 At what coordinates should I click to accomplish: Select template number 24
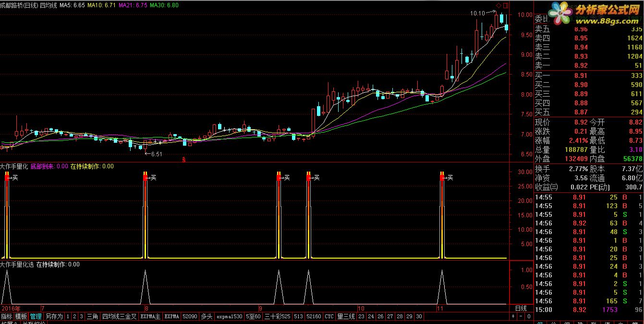pos(371,317)
